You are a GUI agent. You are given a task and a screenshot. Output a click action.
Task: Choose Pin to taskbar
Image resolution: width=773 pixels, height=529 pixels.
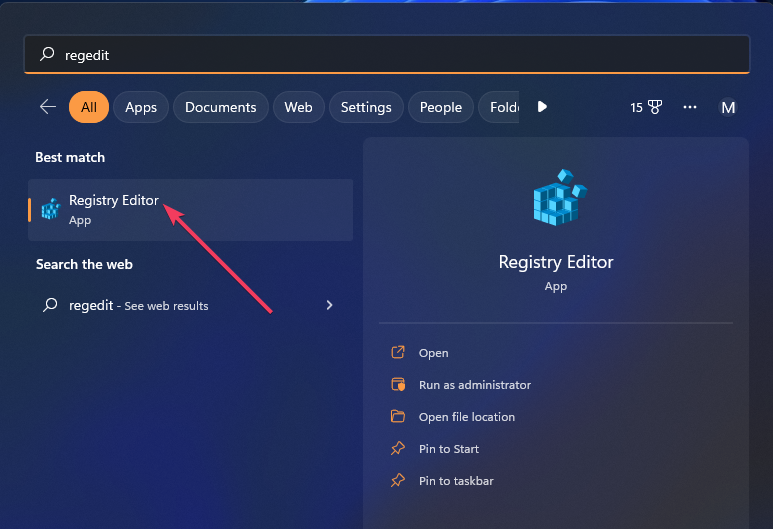tap(456, 481)
